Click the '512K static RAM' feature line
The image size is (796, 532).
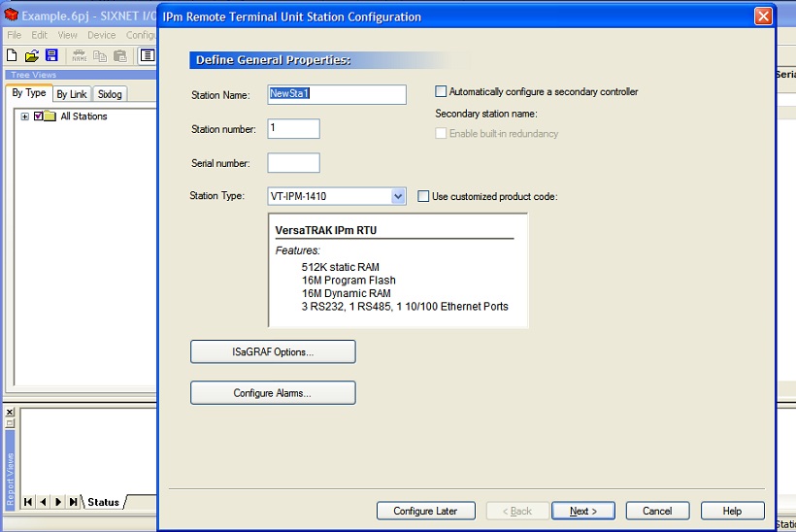(x=340, y=267)
